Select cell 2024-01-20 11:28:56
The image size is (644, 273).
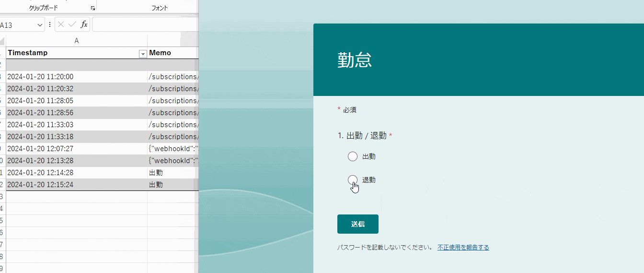[77, 113]
